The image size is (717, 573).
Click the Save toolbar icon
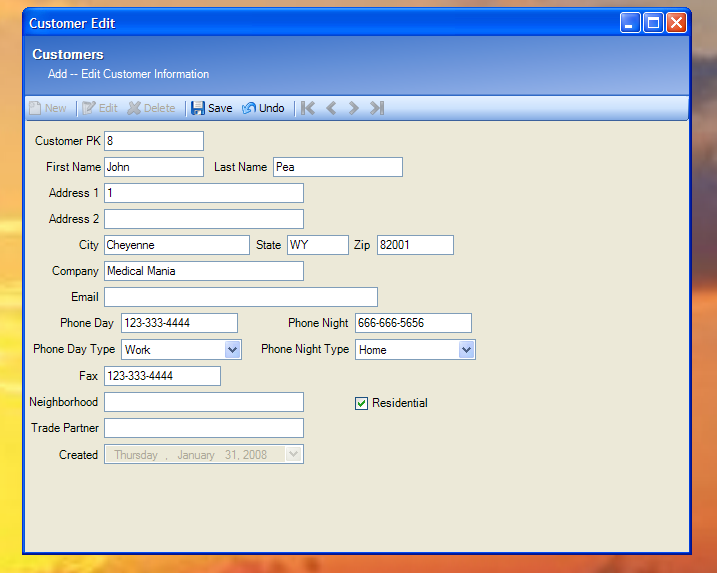(x=199, y=108)
